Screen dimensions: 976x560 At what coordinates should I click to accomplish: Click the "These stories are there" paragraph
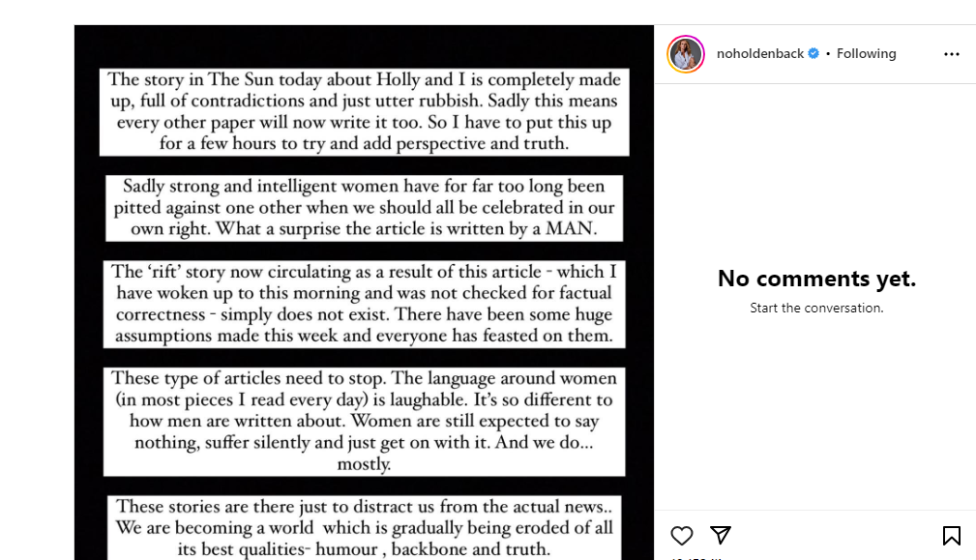364,527
